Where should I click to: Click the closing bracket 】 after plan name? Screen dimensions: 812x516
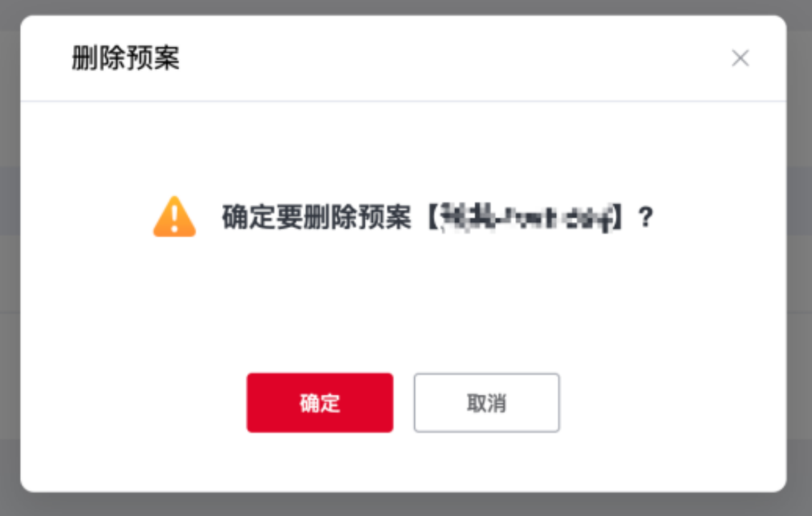618,216
